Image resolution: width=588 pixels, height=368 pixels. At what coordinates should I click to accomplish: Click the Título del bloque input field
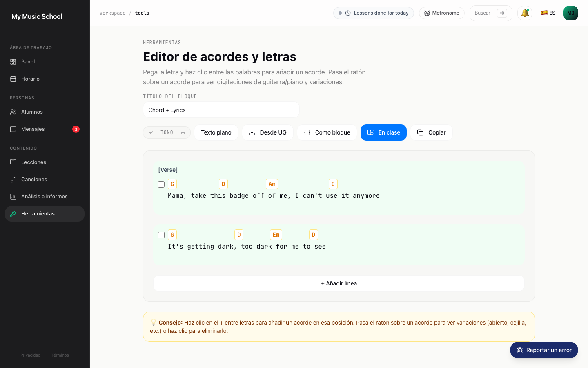(221, 110)
